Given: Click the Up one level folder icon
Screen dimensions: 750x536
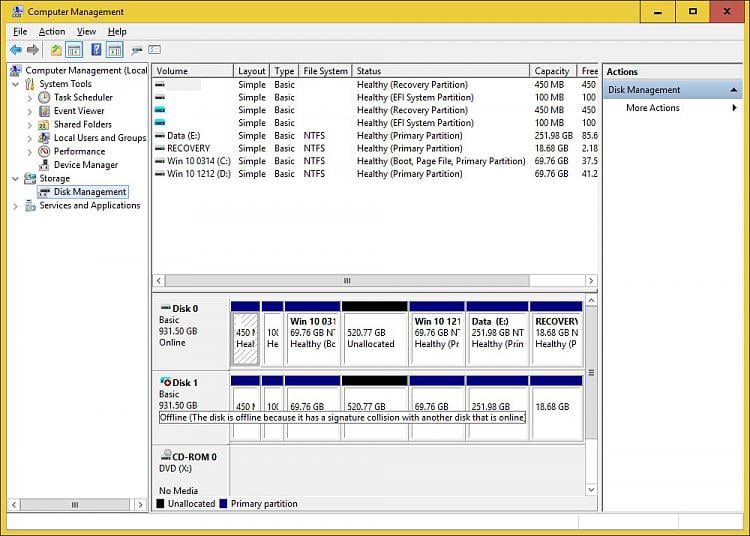Looking at the screenshot, I should pyautogui.click(x=56, y=50).
